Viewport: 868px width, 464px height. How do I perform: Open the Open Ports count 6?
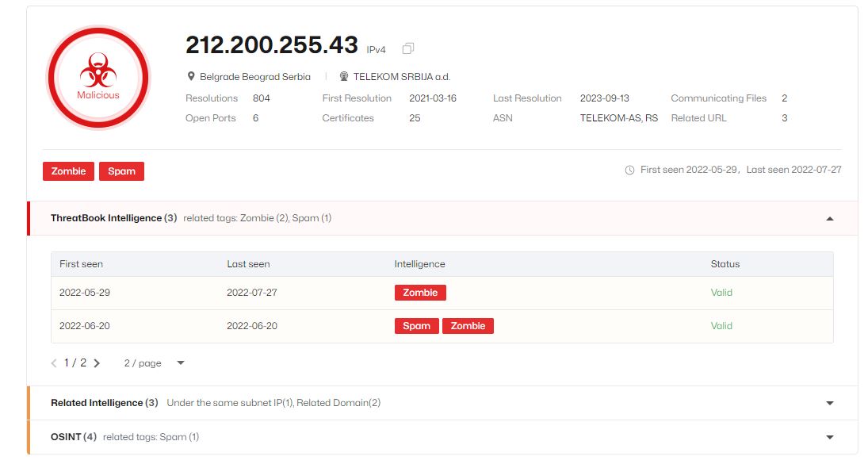[x=256, y=118]
